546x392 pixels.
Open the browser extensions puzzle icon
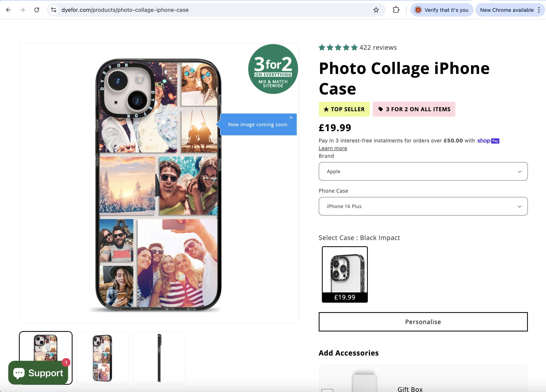[x=396, y=10]
